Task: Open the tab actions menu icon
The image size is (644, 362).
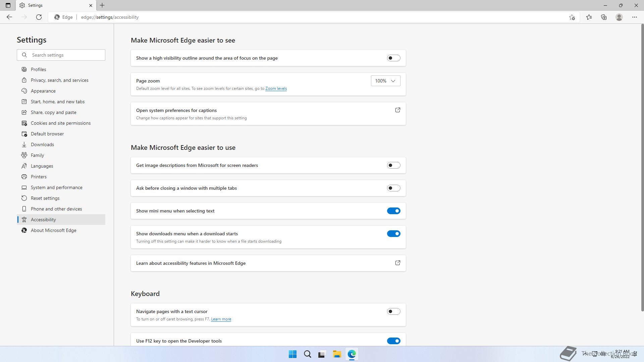Action: click(8, 5)
